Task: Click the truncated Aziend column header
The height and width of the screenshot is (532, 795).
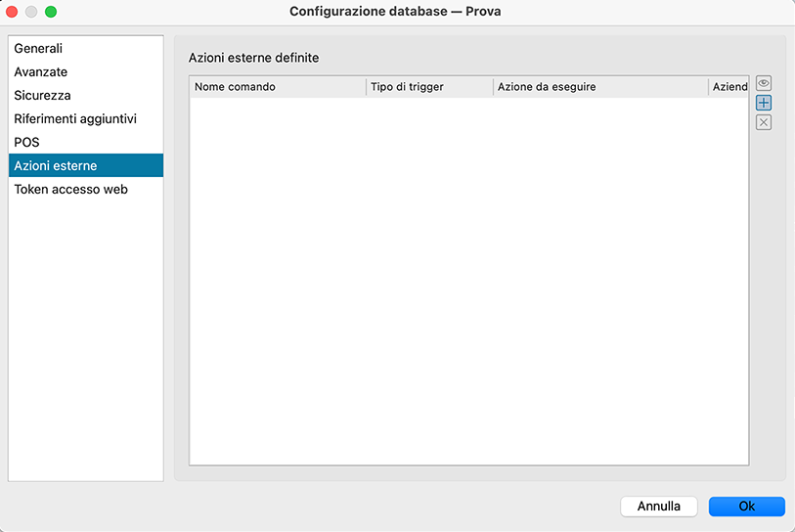Action: 729,87
